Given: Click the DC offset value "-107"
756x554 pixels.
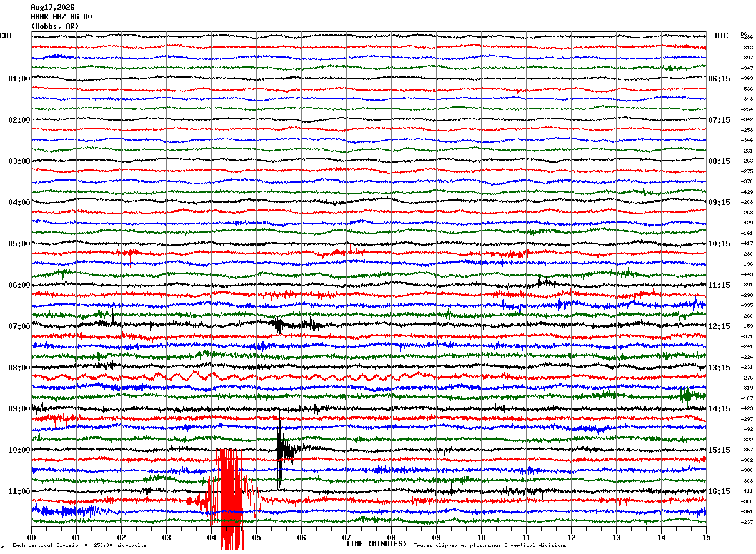Looking at the screenshot, I should pos(747,398).
